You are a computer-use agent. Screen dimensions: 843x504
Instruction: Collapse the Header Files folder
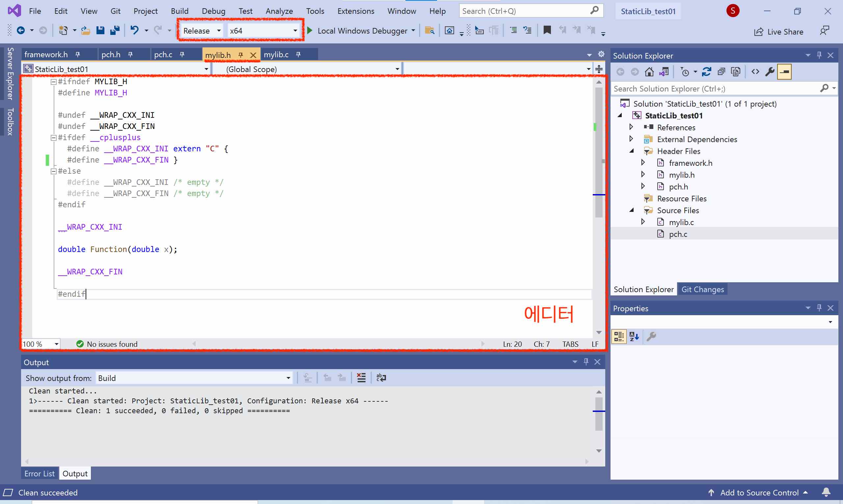(632, 151)
